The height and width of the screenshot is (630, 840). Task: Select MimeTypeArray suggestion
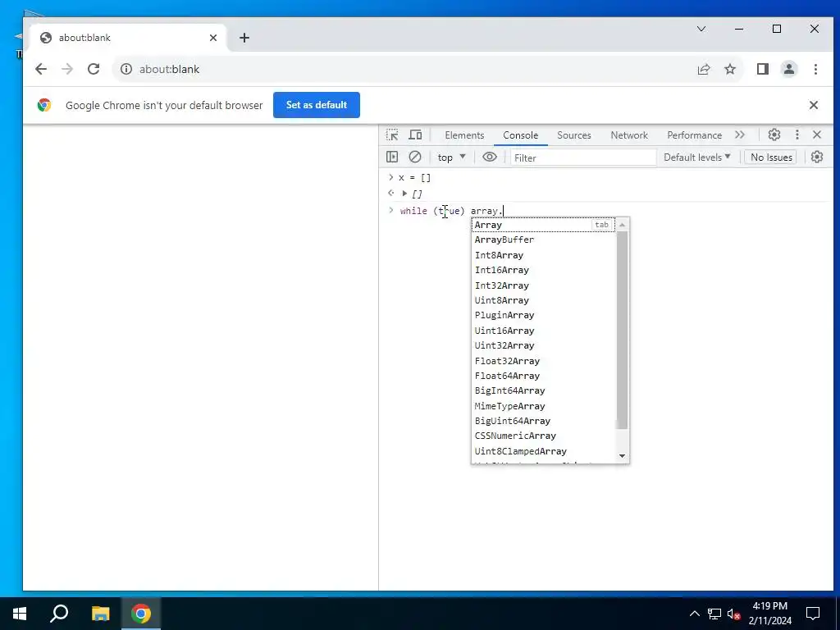pos(543,407)
